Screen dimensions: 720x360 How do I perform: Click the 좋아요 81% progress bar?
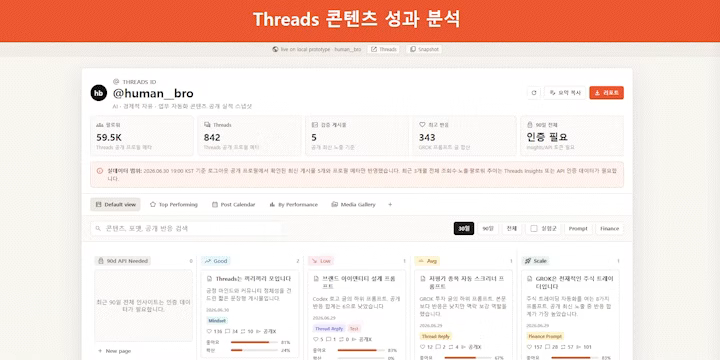[x=253, y=342]
